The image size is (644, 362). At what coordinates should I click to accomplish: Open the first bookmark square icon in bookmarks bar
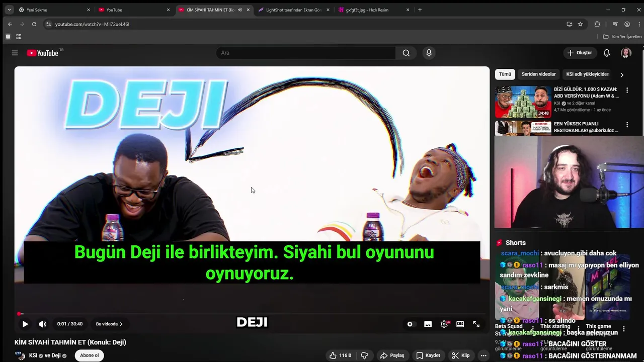pos(8,37)
